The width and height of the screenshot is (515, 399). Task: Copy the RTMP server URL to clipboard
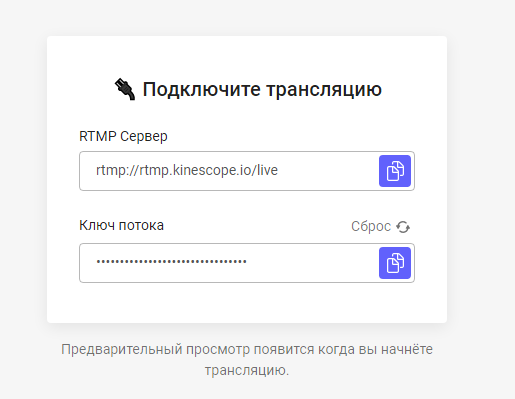[x=395, y=171]
